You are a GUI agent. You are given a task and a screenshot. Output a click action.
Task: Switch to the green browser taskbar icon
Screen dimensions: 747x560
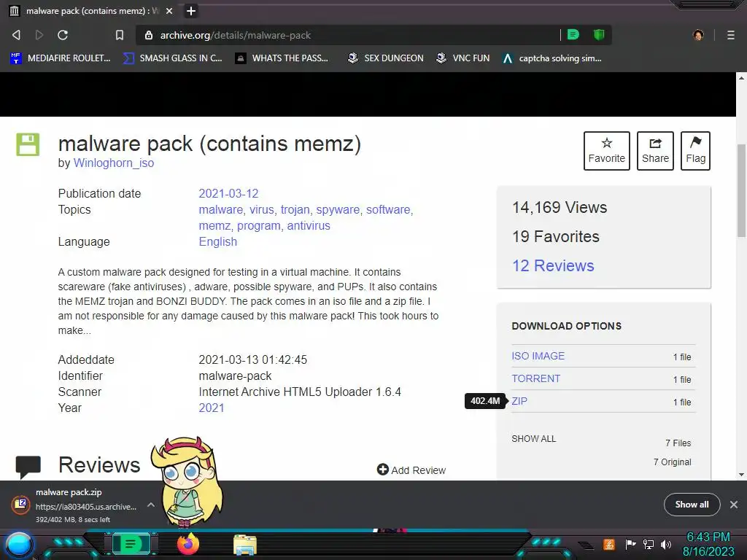click(x=131, y=544)
